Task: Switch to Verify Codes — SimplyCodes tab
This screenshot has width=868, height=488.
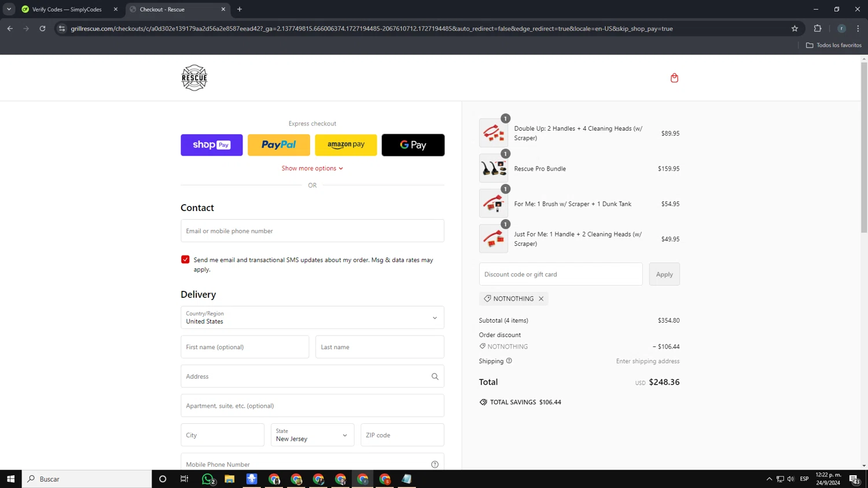Action: [67, 9]
